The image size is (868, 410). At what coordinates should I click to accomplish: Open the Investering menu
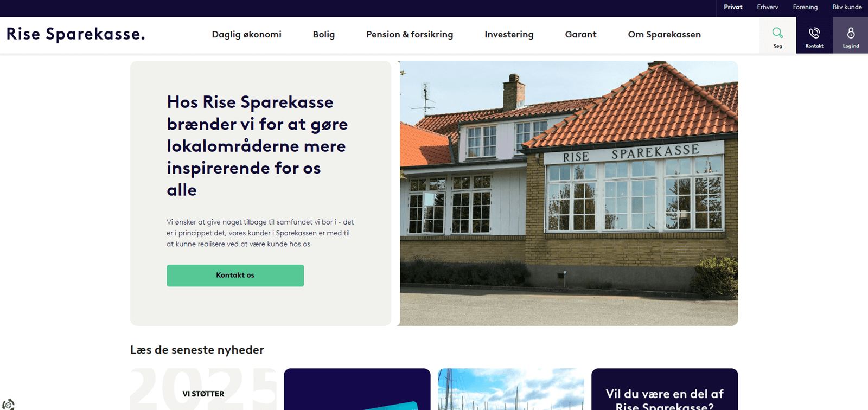(509, 35)
